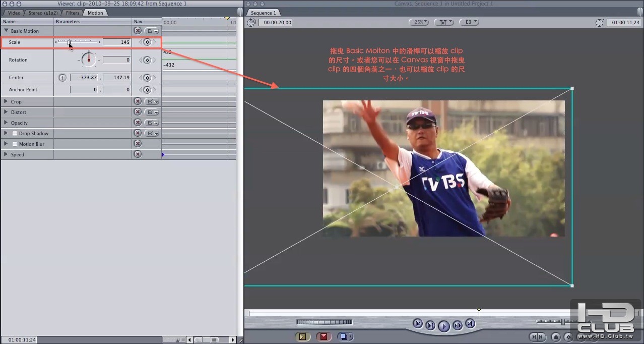
Task: Reset the Opacity parameters
Action: [x=138, y=123]
